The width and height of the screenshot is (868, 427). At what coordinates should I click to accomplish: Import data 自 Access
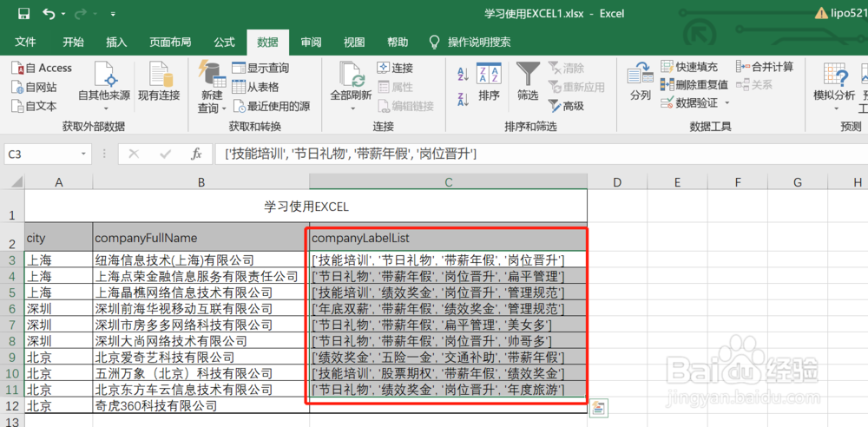pos(42,68)
